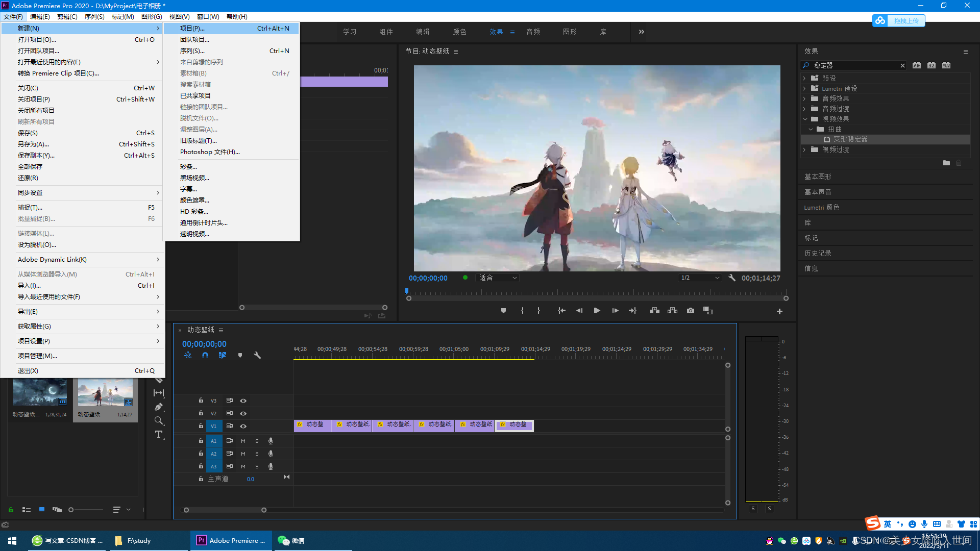The image size is (980, 551).
Task: Solo the A2 audio track
Action: [x=257, y=454]
